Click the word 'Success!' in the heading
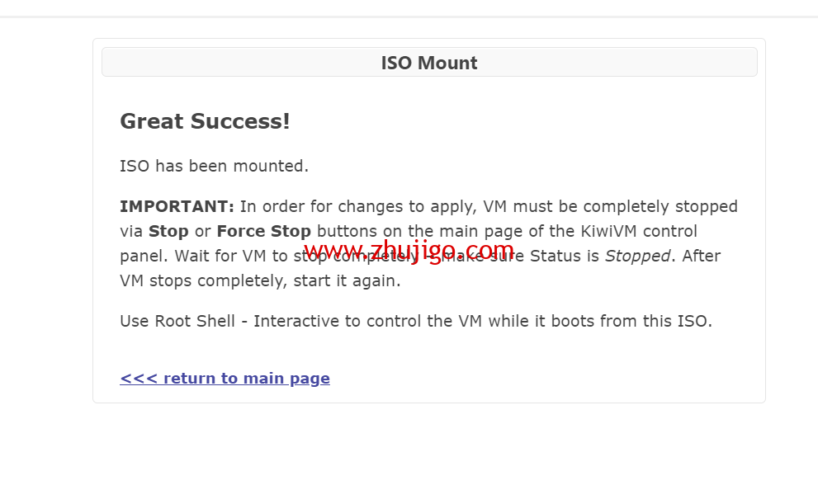 [240, 121]
